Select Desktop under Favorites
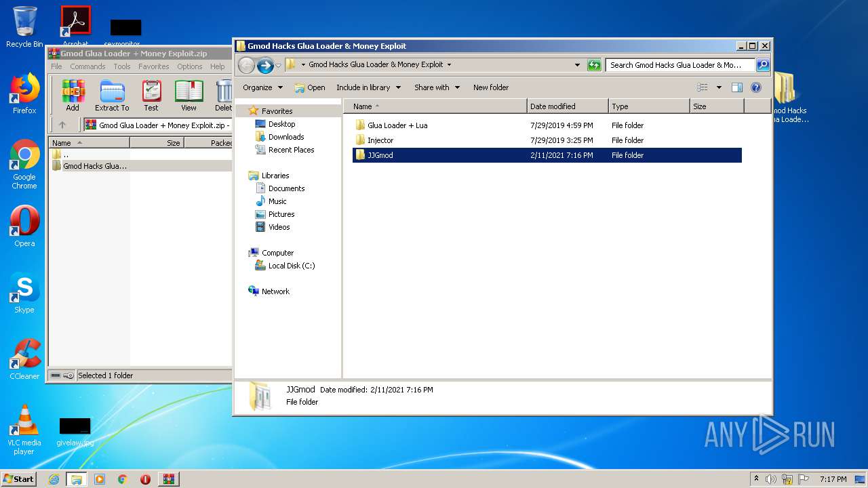This screenshot has height=488, width=868. 281,124
